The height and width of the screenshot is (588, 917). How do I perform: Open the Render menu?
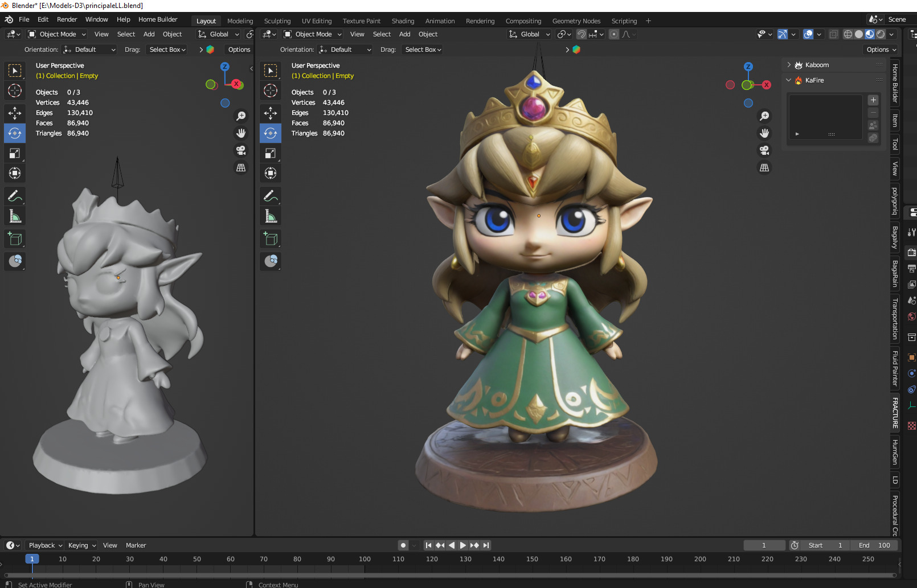(x=67, y=19)
